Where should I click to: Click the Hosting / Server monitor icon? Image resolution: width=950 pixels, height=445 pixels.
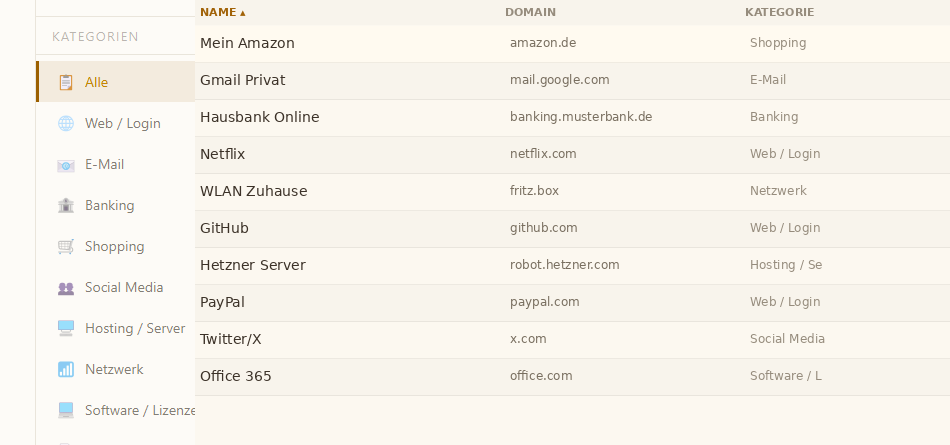click(x=66, y=328)
